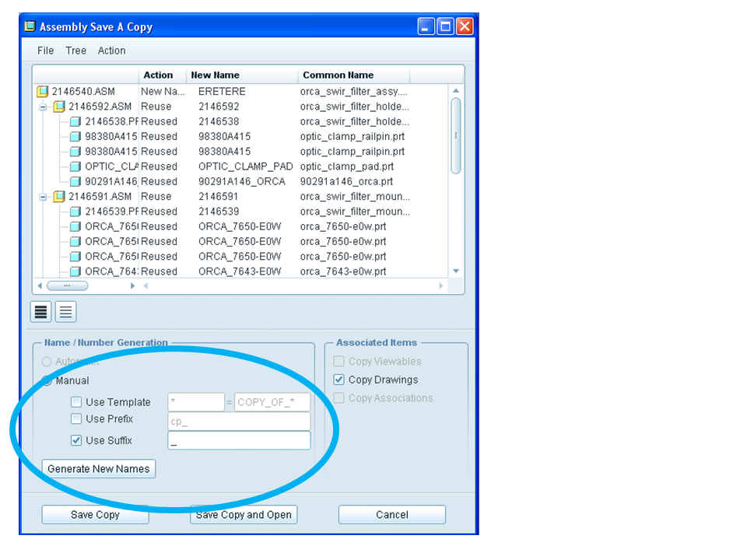
Task: Click the 2146538.PRT part icon
Action: click(75, 121)
